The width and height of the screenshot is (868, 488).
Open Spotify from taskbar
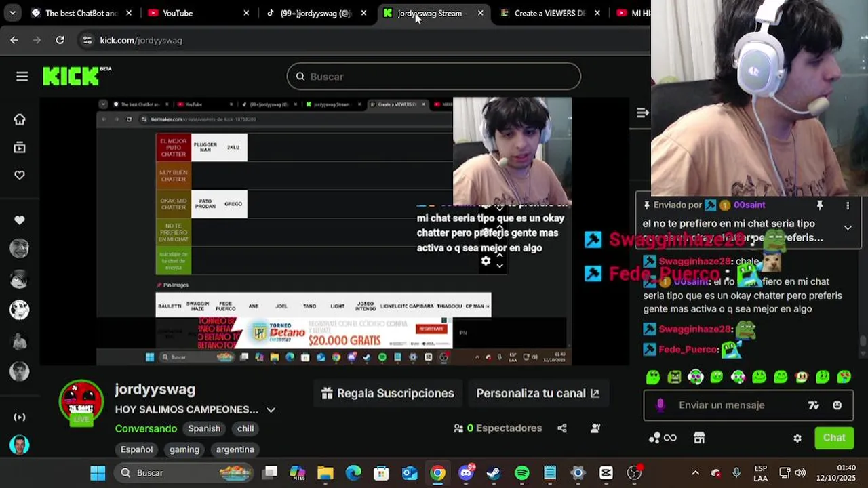521,472
